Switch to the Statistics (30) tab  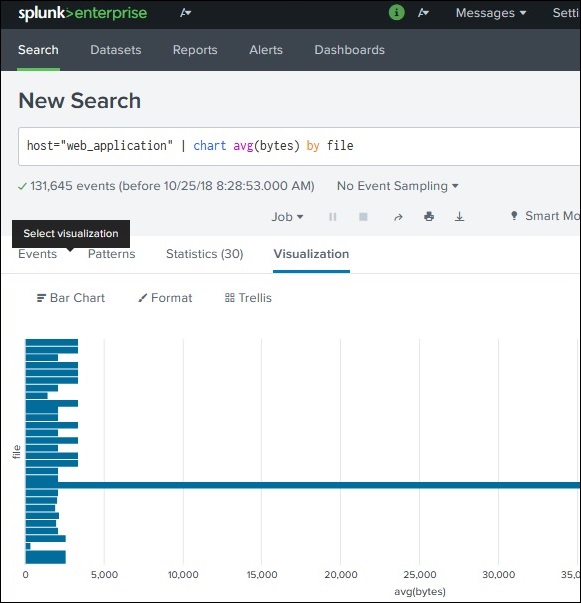[205, 254]
